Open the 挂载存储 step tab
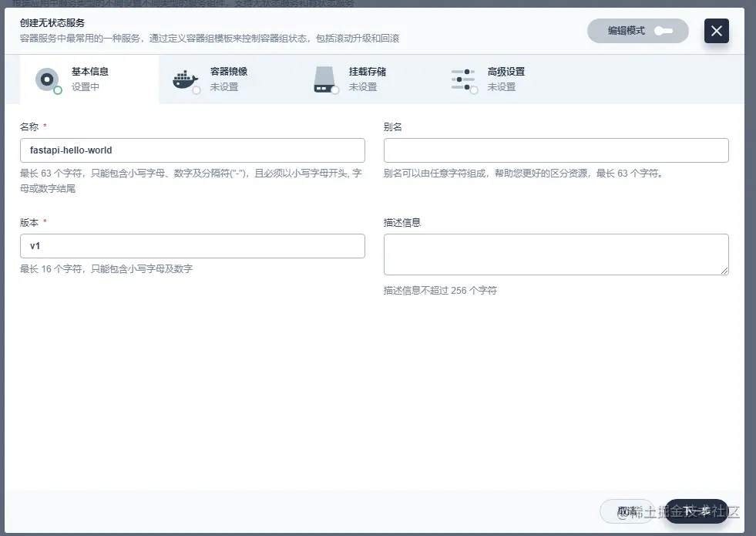Image resolution: width=756 pixels, height=536 pixels. [367, 79]
